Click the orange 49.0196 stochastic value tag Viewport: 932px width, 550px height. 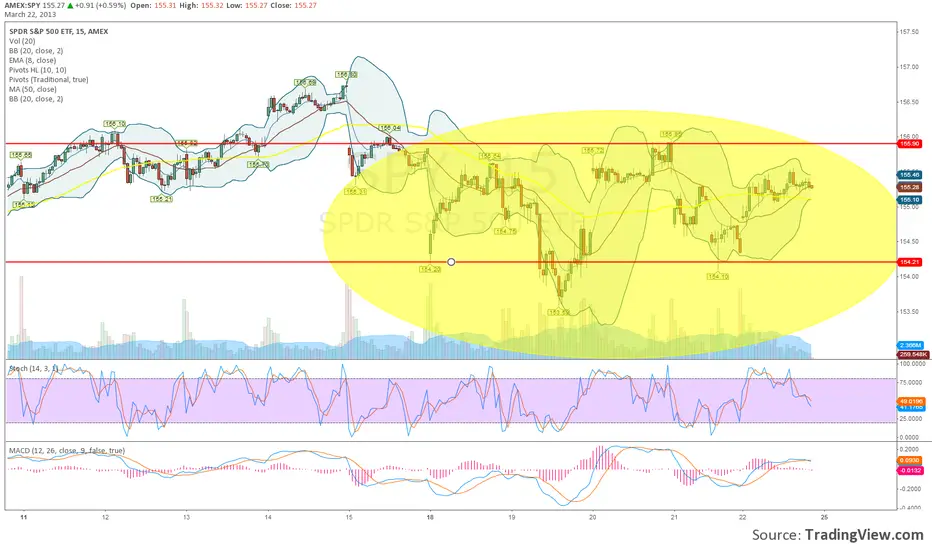point(911,401)
